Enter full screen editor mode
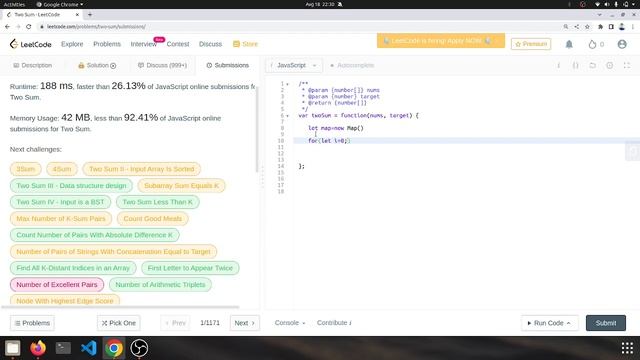This screenshot has height=360, width=640. tap(627, 65)
